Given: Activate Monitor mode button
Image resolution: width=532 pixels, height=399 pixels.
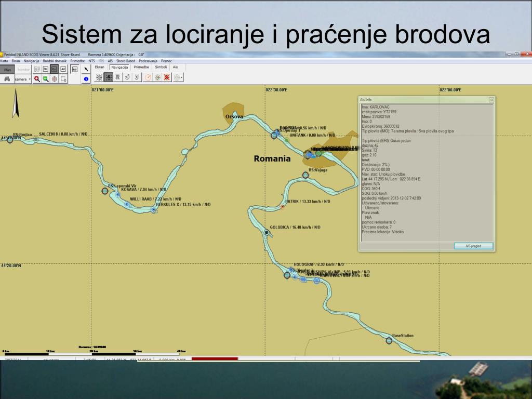Looking at the screenshot, I should pos(23,70).
